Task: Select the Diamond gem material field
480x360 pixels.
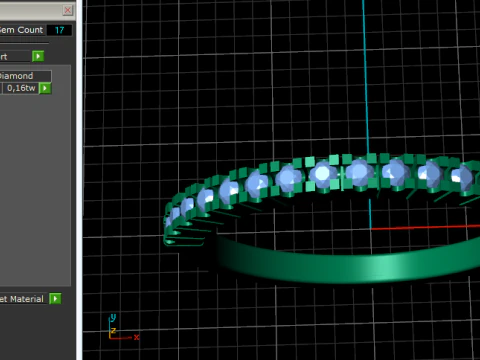Action: (x=25, y=76)
